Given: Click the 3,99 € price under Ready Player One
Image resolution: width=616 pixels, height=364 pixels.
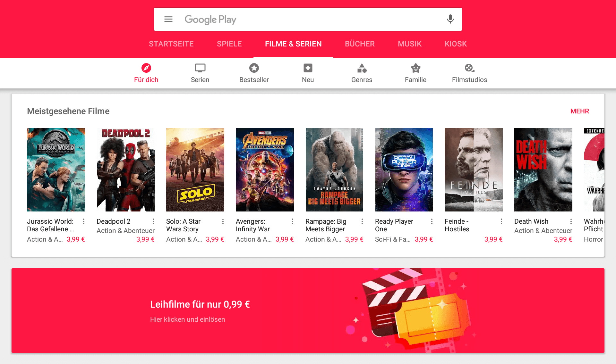Looking at the screenshot, I should [424, 239].
